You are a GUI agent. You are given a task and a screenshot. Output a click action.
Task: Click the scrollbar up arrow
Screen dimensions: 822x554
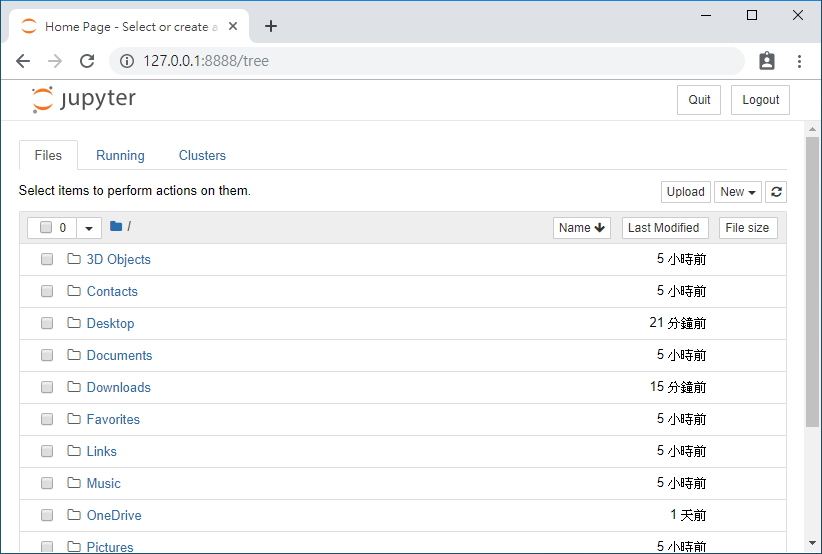tap(812, 129)
